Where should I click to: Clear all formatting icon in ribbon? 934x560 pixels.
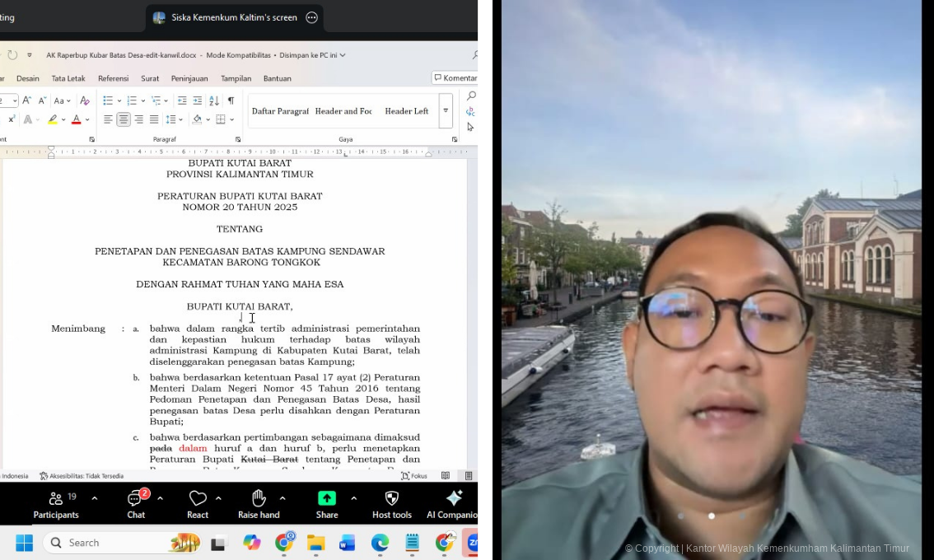(x=84, y=100)
